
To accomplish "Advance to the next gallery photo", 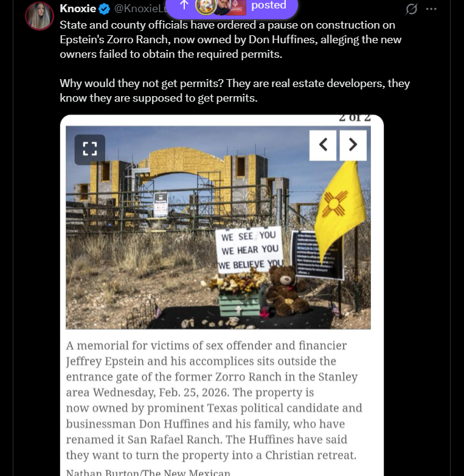I will (353, 145).
